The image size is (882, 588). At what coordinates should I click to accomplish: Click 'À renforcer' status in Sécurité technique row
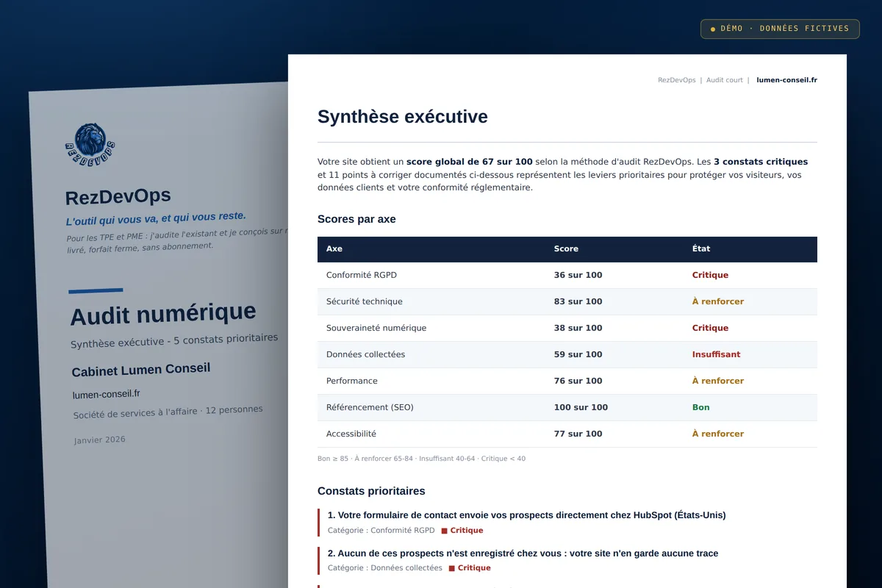pyautogui.click(x=718, y=301)
